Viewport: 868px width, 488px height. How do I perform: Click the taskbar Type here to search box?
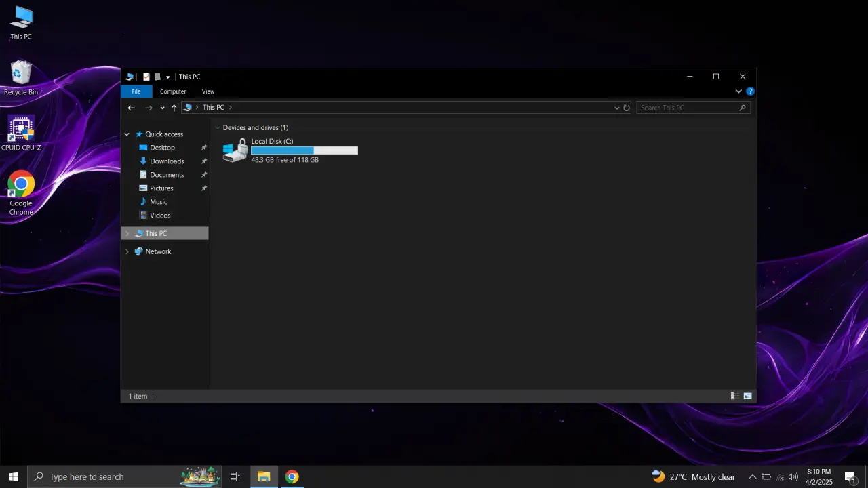tap(125, 476)
